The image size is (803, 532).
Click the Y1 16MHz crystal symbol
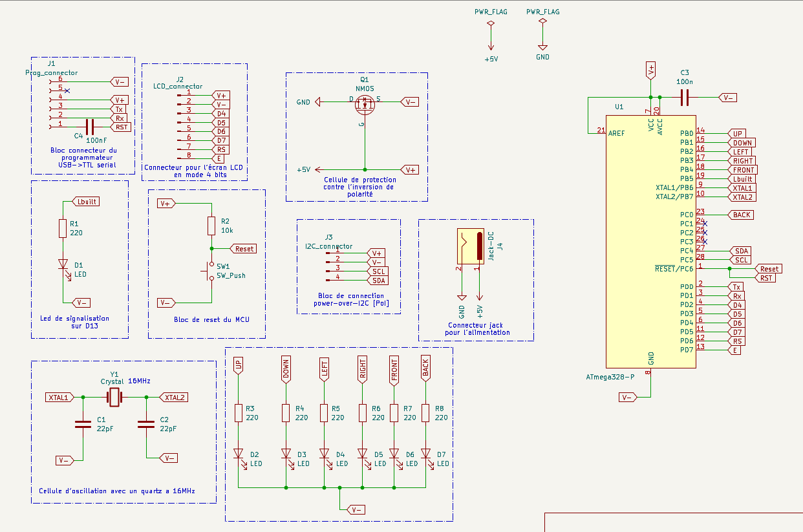(x=114, y=398)
